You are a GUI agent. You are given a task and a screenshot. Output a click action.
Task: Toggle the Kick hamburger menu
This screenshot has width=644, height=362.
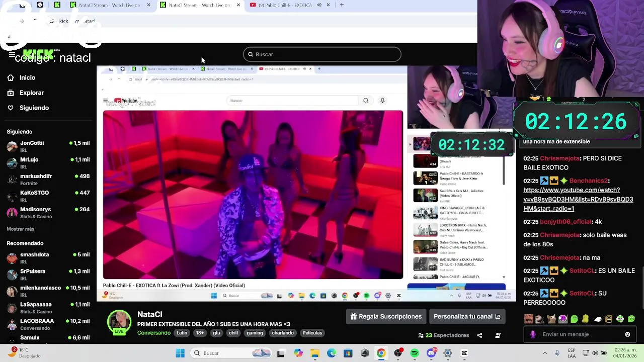(12, 54)
